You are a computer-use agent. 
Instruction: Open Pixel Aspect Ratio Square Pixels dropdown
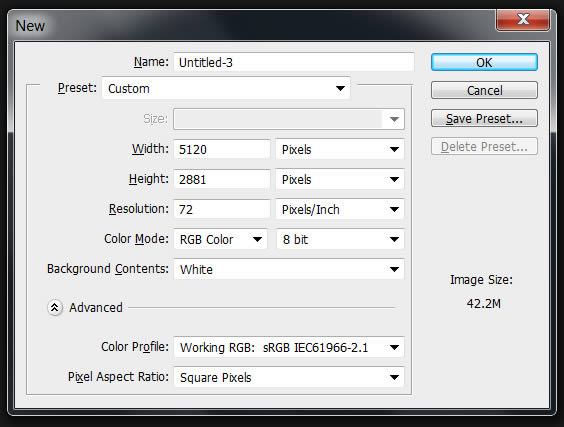(x=289, y=377)
